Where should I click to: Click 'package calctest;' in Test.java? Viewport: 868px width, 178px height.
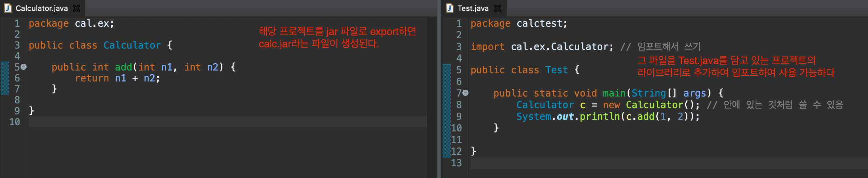pyautogui.click(x=519, y=24)
